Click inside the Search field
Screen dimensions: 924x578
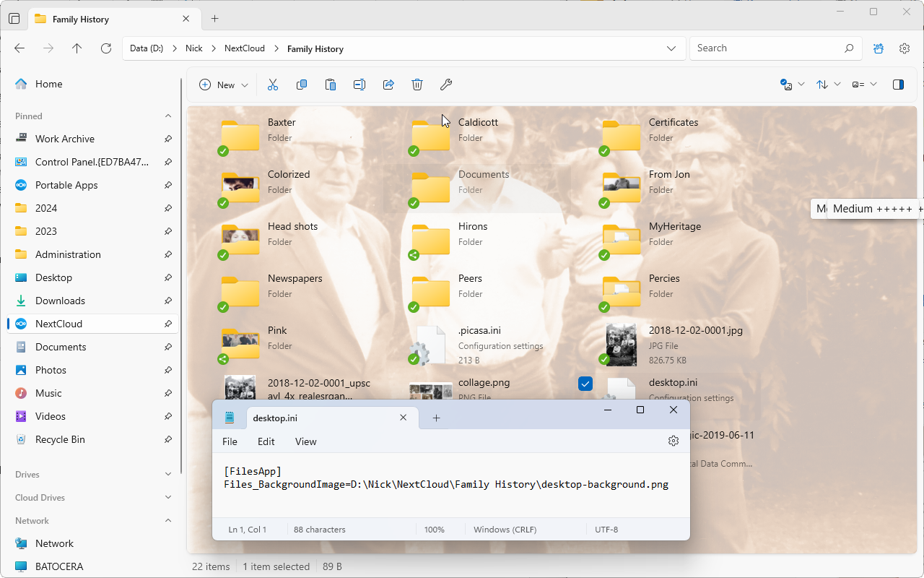pos(765,48)
